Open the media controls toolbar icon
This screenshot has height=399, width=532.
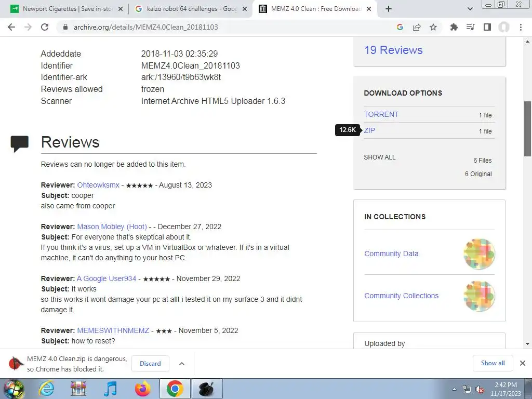(470, 27)
